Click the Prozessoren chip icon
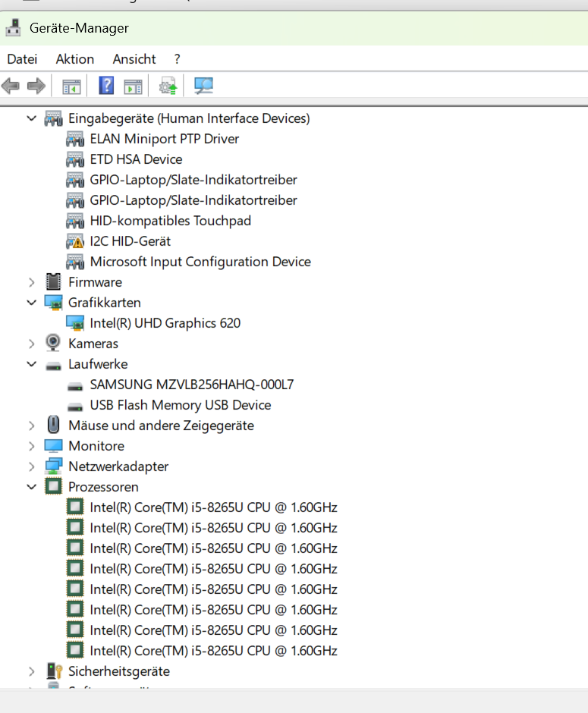588x713 pixels. [x=53, y=486]
